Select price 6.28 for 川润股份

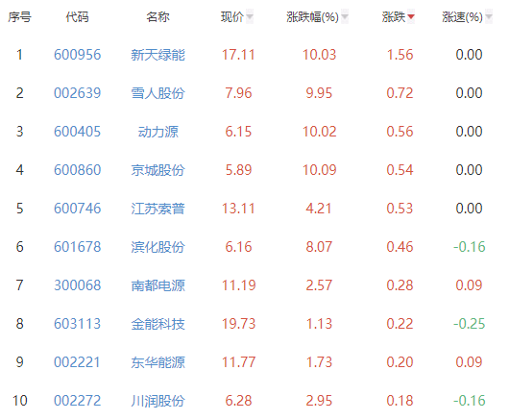click(x=238, y=401)
